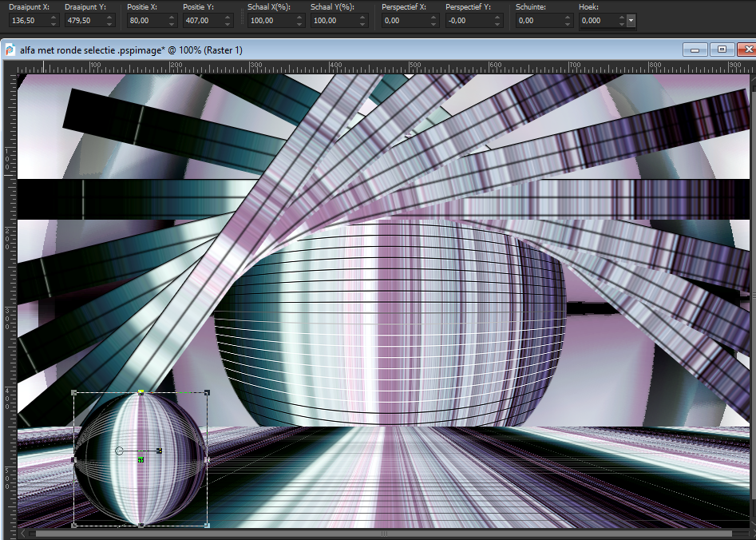Decrease Schaal Y(%) with its down arrow
The width and height of the screenshot is (756, 540).
(x=362, y=24)
